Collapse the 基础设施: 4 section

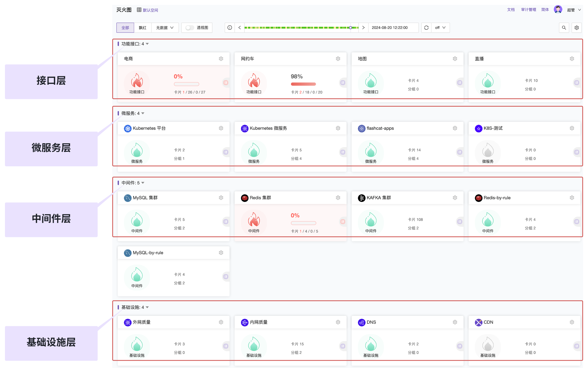[x=147, y=307]
